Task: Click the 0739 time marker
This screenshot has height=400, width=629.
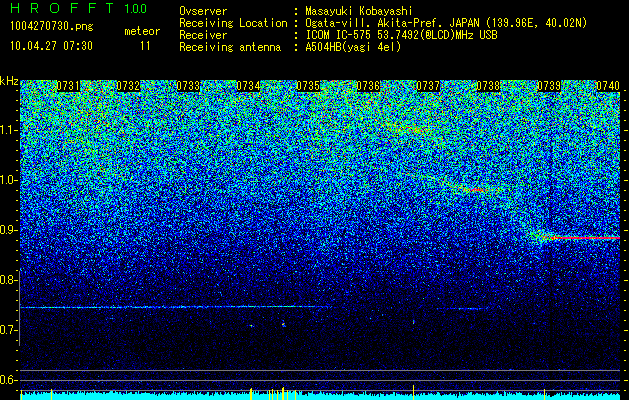Action: point(548,86)
